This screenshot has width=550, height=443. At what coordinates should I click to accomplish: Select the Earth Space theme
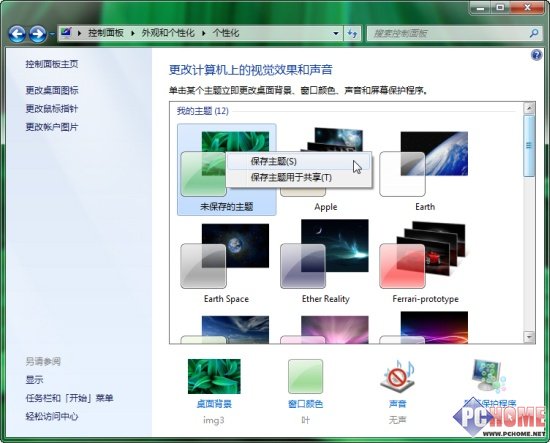tap(226, 263)
